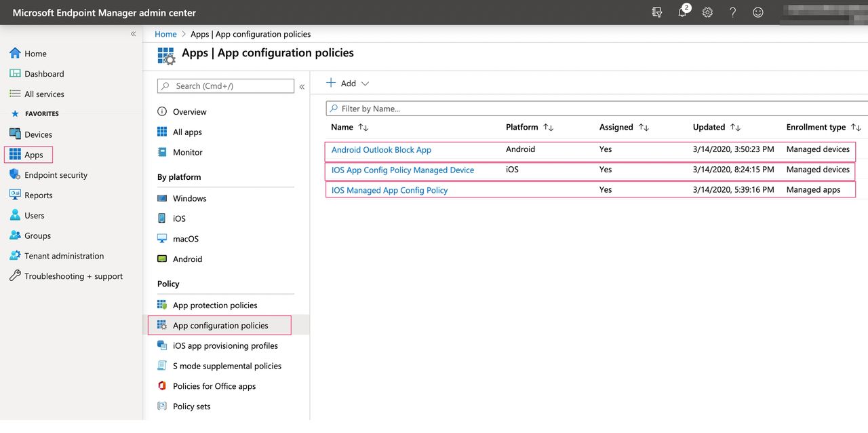Screen dimensions: 868x433
Task: Expand the Add dropdown button
Action: 348,83
